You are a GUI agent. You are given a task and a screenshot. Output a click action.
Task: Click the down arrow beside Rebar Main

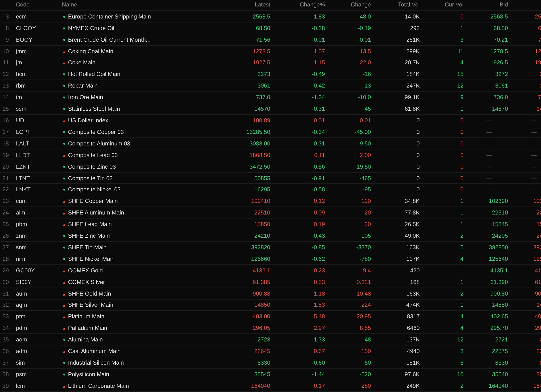(64, 86)
